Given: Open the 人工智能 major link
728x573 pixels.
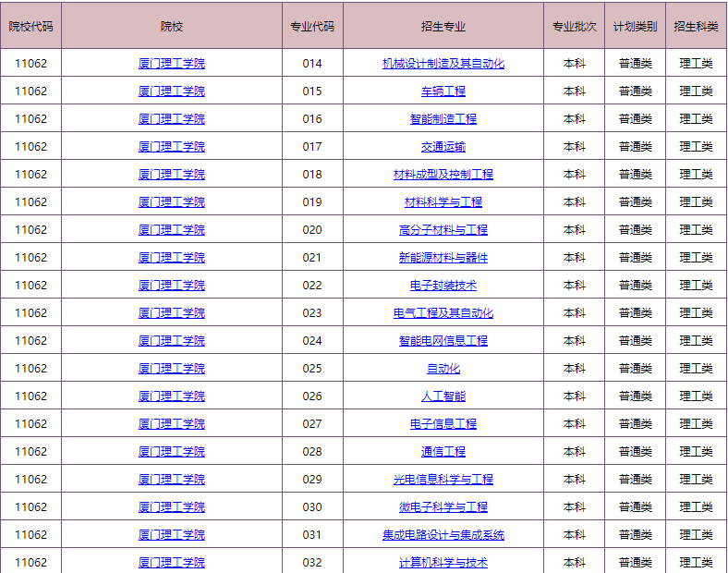Looking at the screenshot, I should pos(443,396).
